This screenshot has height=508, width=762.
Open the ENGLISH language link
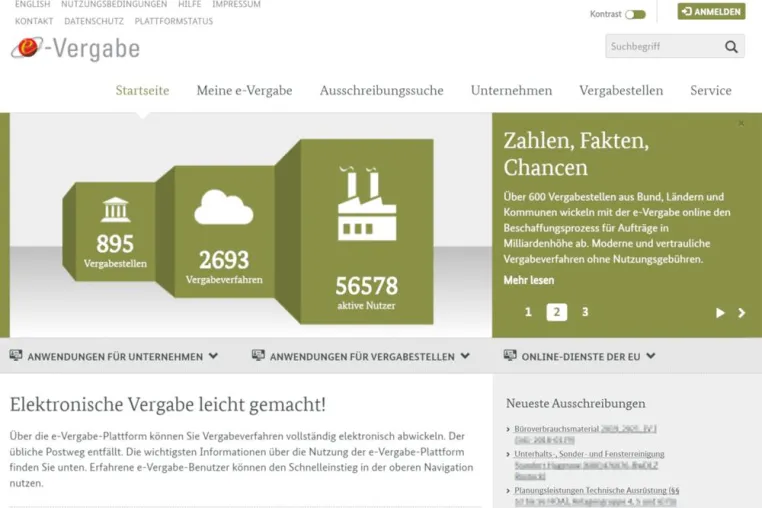33,4
